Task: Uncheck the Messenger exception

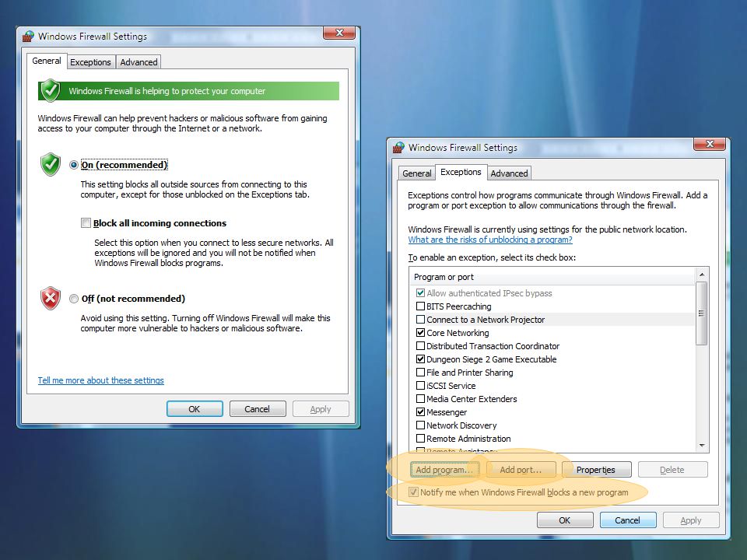Action: pyautogui.click(x=420, y=412)
